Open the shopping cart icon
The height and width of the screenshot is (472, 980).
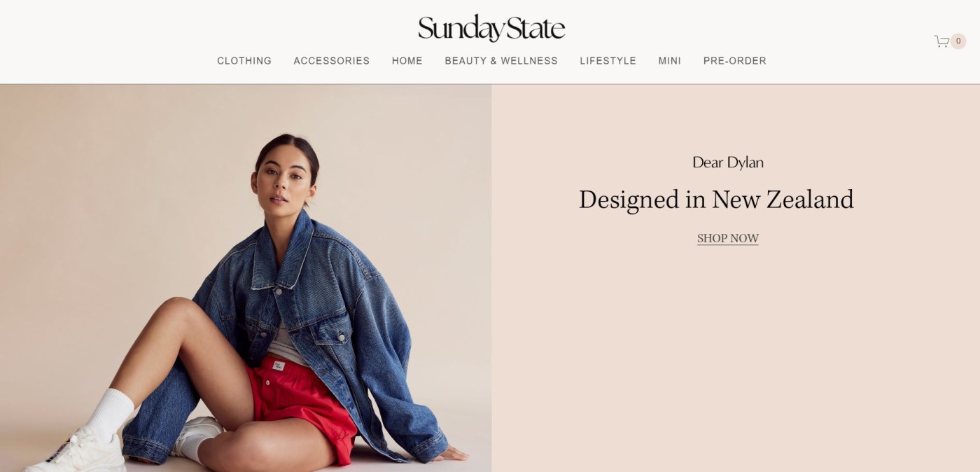[941, 41]
